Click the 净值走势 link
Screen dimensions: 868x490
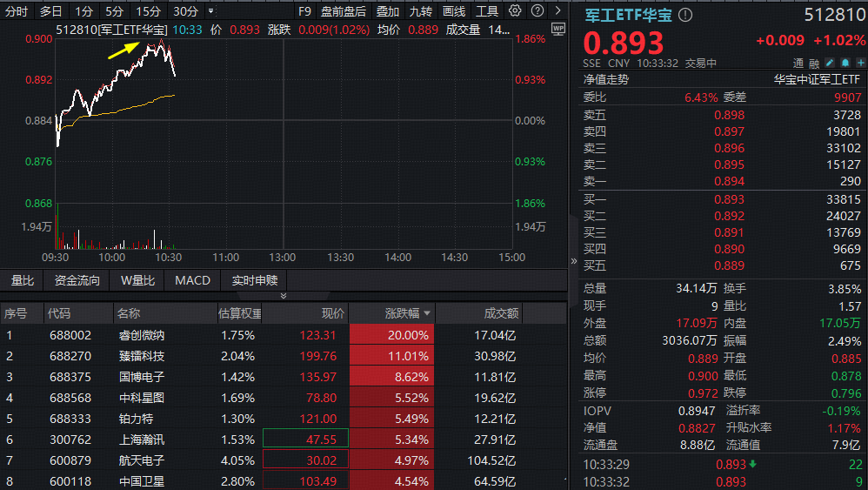click(x=606, y=79)
